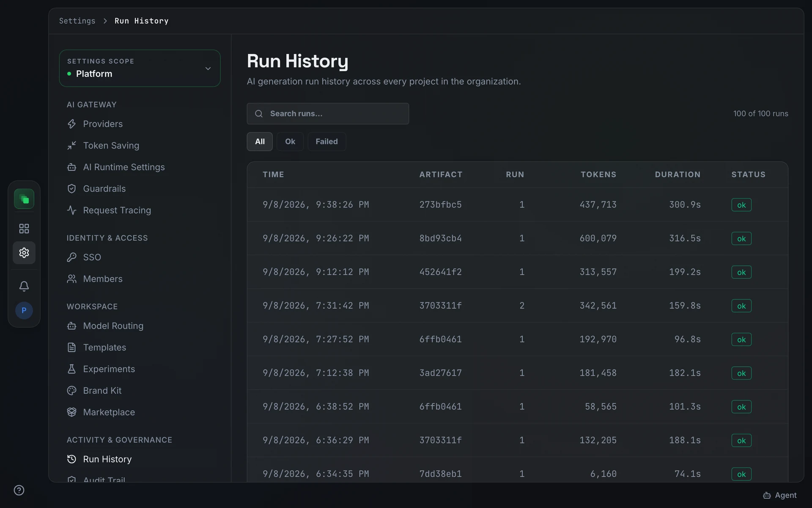
Task: Click token count 192,970
Action: click(598, 340)
